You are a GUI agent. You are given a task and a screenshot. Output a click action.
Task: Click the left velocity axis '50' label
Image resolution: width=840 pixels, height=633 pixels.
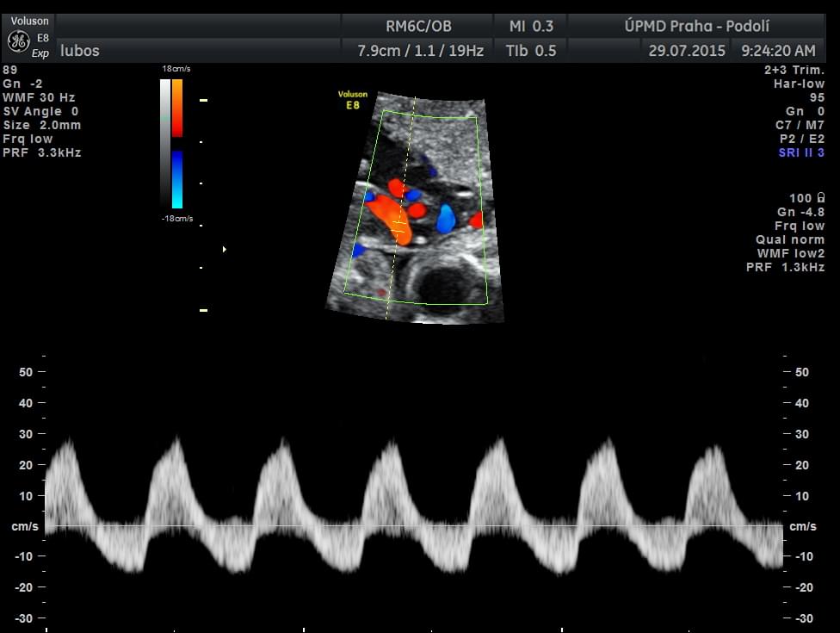click(x=26, y=372)
